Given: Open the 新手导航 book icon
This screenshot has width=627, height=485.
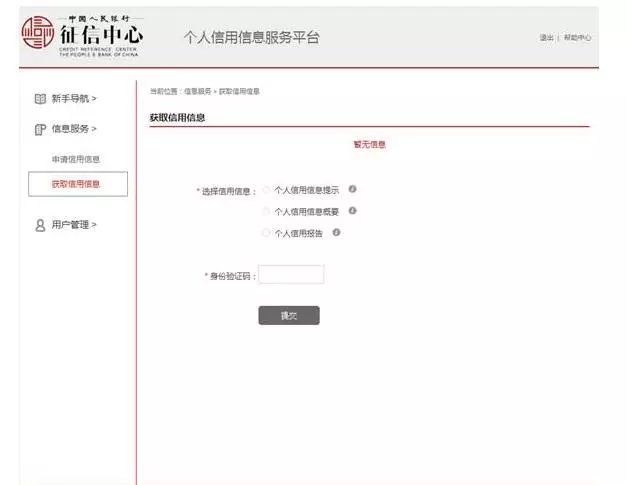Looking at the screenshot, I should pyautogui.click(x=40, y=99).
